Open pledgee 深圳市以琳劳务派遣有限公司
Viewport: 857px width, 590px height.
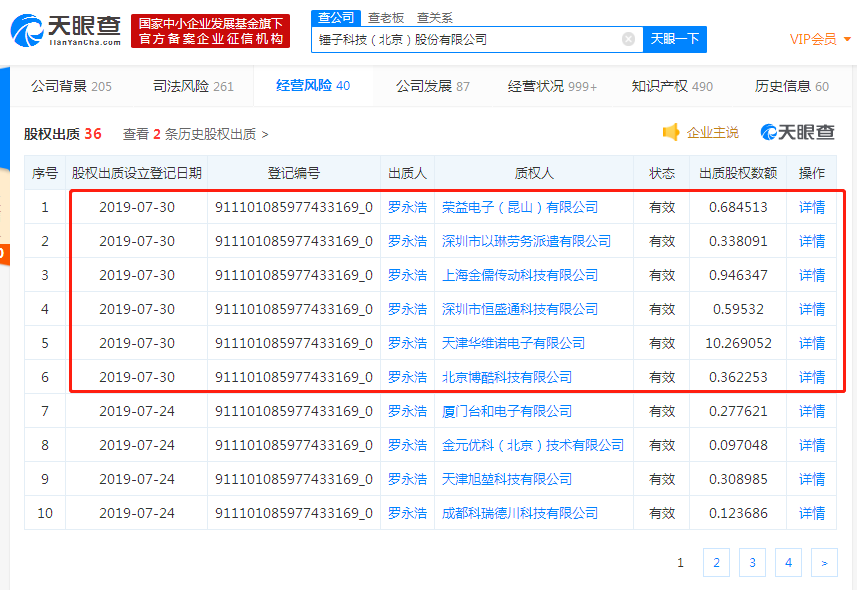coord(526,241)
